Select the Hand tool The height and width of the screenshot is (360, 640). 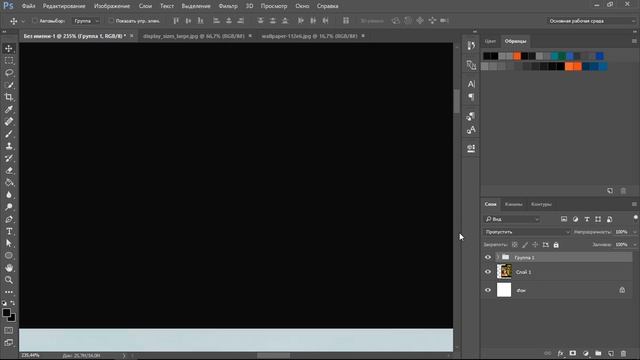pos(9,268)
